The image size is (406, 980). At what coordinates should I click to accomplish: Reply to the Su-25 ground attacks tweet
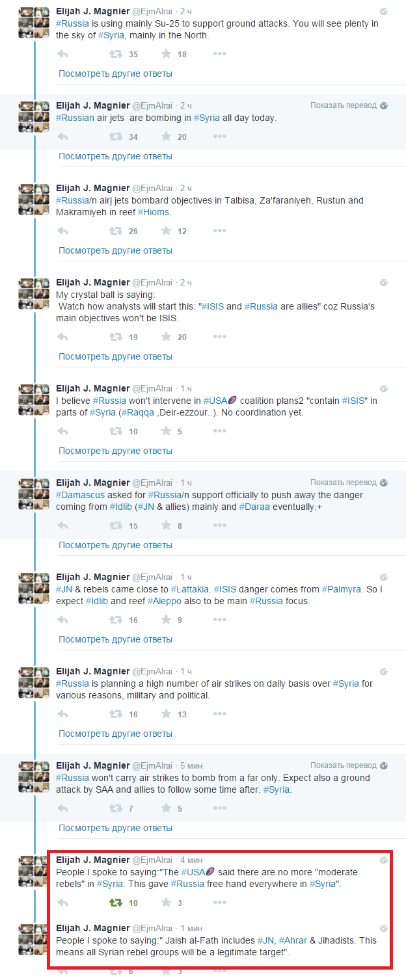(x=63, y=54)
